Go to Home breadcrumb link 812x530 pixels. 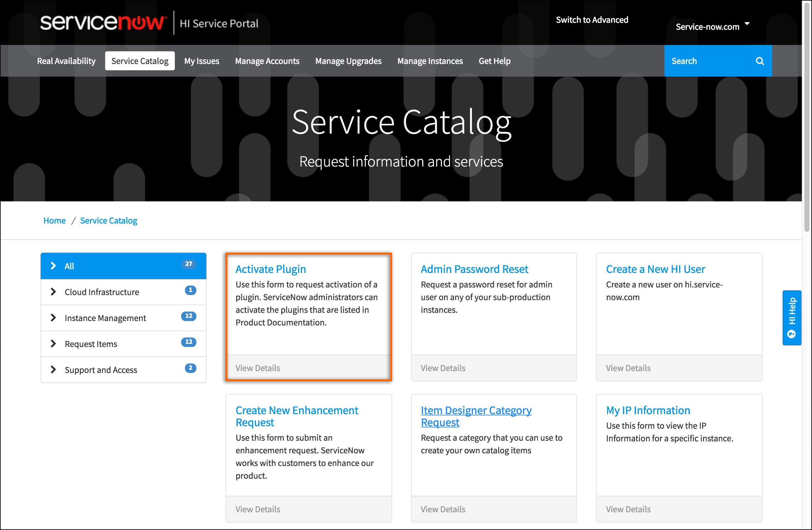[54, 221]
